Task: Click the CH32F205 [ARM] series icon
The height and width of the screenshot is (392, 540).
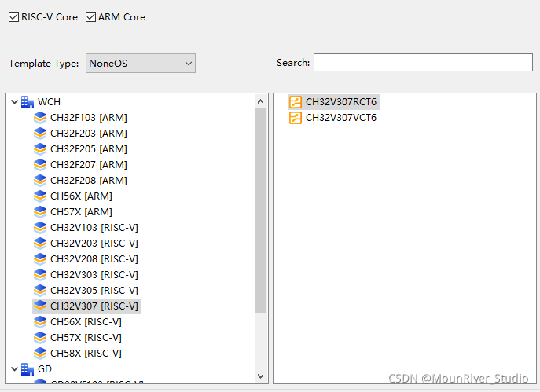Action: click(40, 149)
